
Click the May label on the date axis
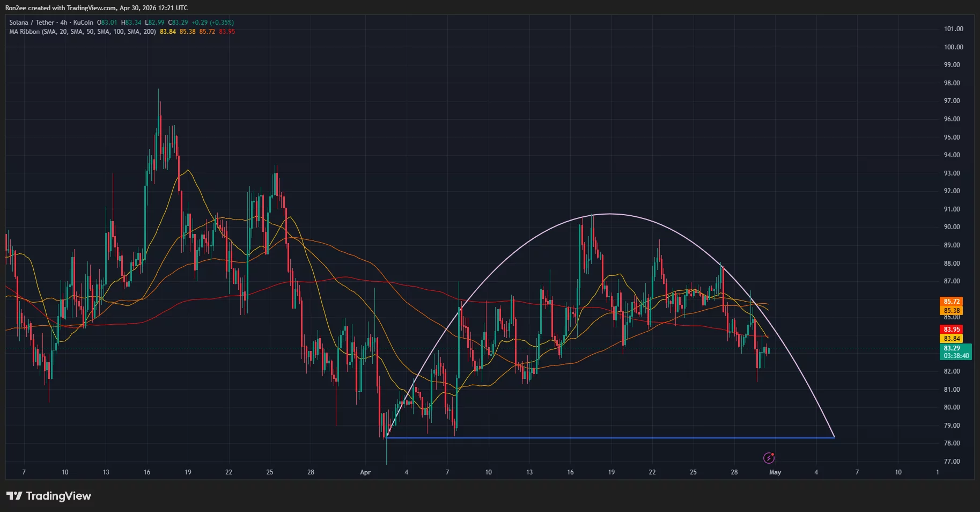pyautogui.click(x=776, y=472)
